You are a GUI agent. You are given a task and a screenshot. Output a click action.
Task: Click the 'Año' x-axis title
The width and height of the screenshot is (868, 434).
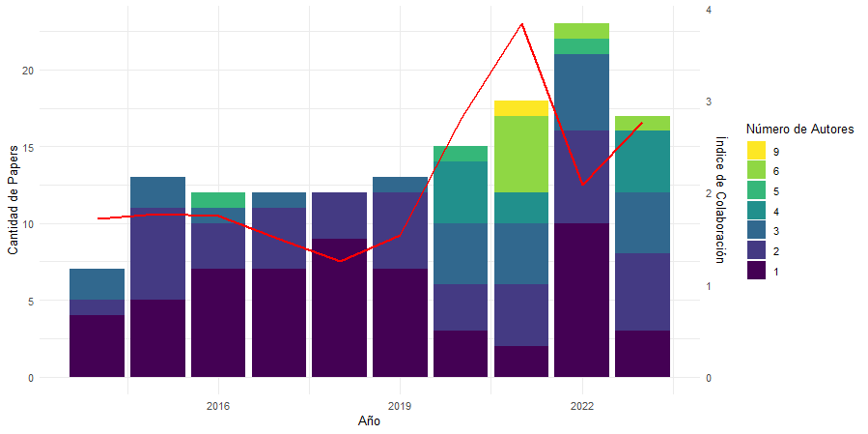click(x=369, y=421)
